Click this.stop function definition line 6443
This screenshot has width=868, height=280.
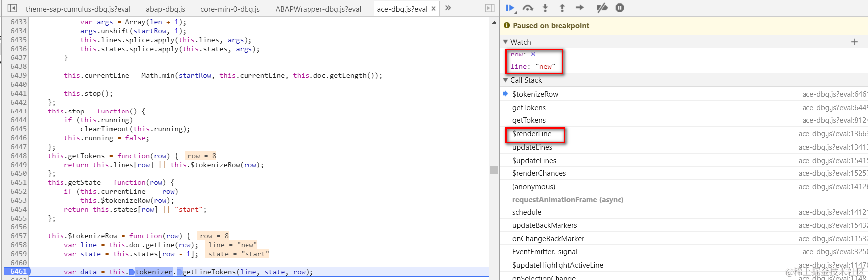point(97,112)
